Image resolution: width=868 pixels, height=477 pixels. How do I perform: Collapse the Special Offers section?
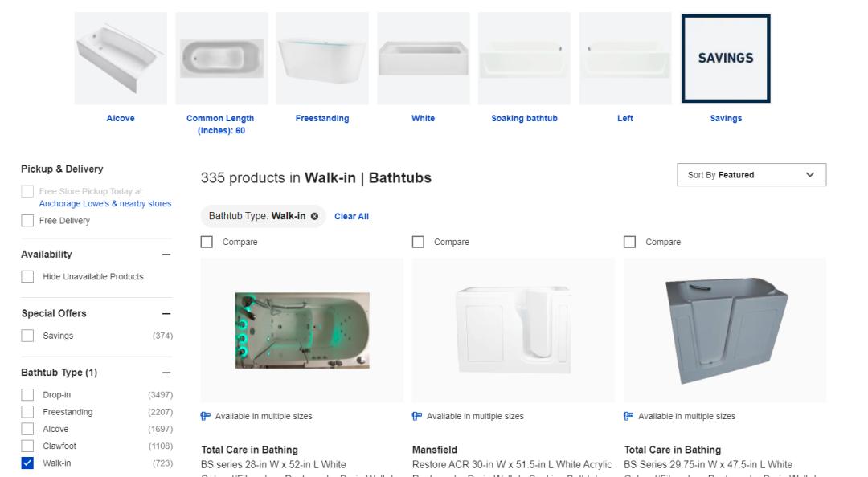pos(166,314)
